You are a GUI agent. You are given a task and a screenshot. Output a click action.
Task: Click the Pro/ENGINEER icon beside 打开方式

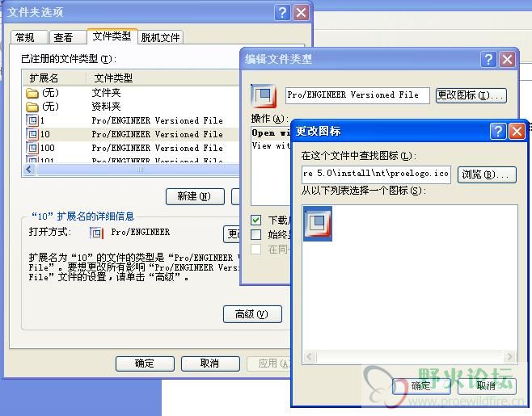[96, 233]
